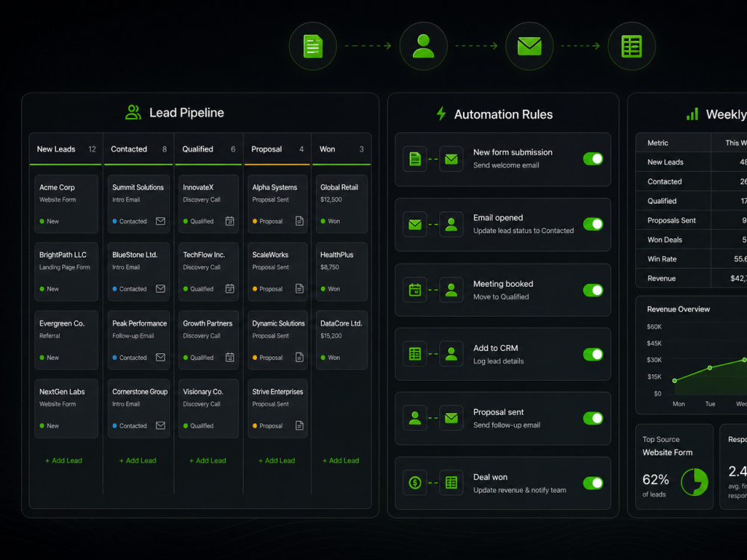Open the NextGen Labs lead card

point(66,408)
